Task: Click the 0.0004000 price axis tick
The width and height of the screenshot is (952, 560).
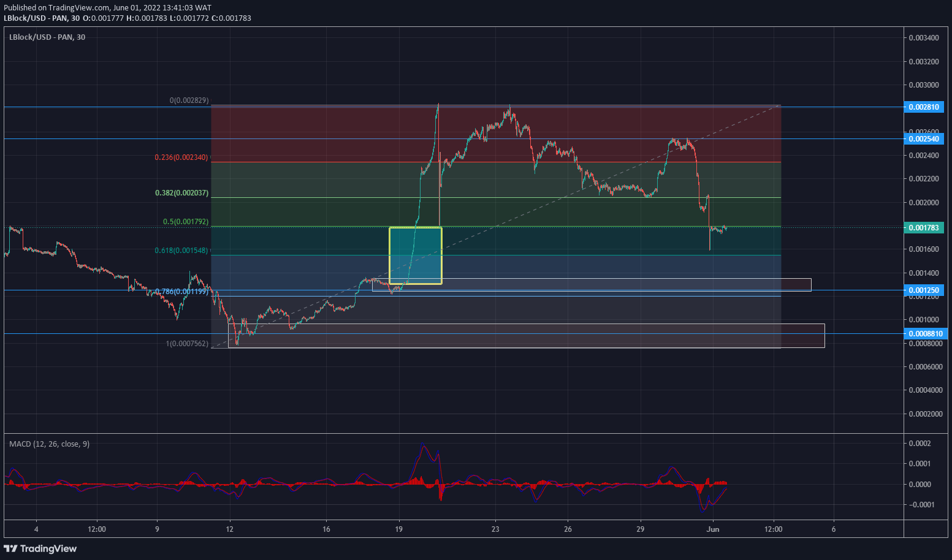Action: pos(926,390)
